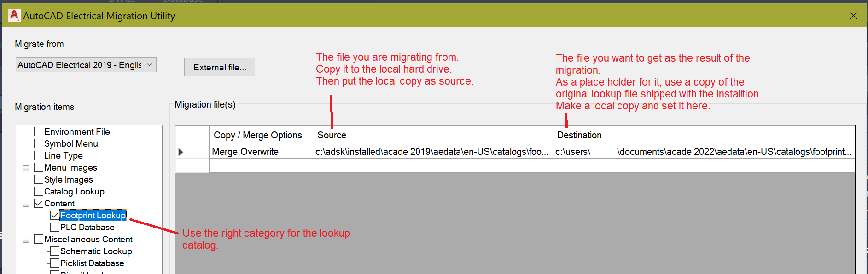Click the Copy / Merge Options column header
The width and height of the screenshot is (868, 274).
click(261, 135)
